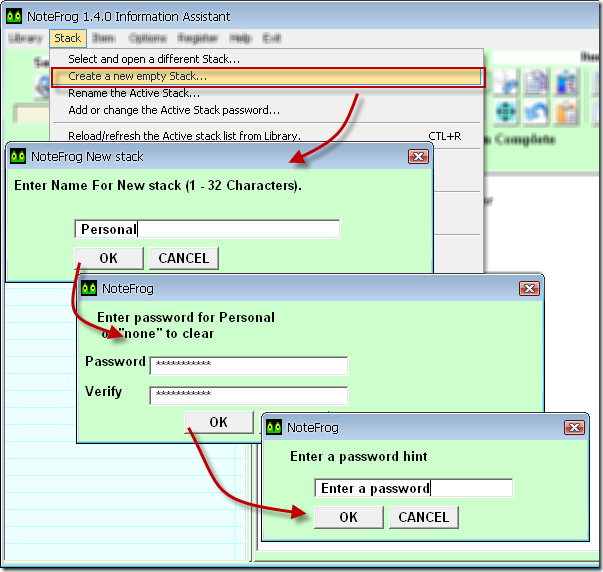Screen dimensions: 603x572
Task: Click the grid with blue arrow toolbar icon
Action: click(x=506, y=82)
